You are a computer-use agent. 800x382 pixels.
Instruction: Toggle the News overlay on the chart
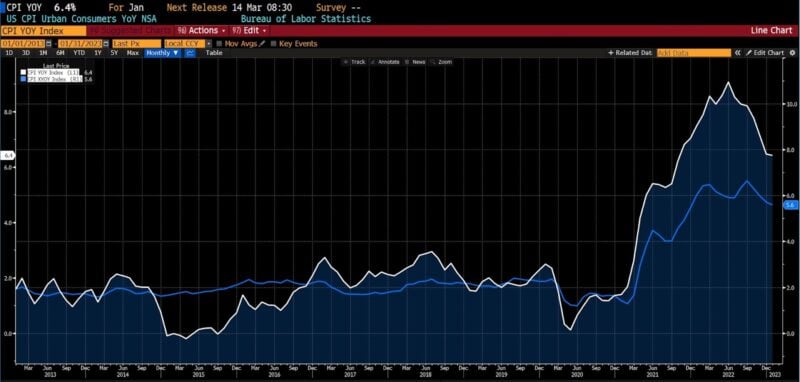tap(415, 62)
